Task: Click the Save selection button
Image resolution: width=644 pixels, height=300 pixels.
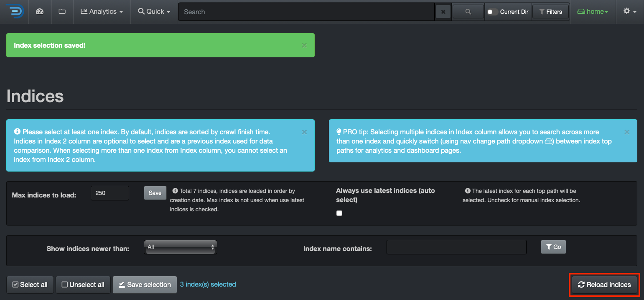Action: click(145, 285)
